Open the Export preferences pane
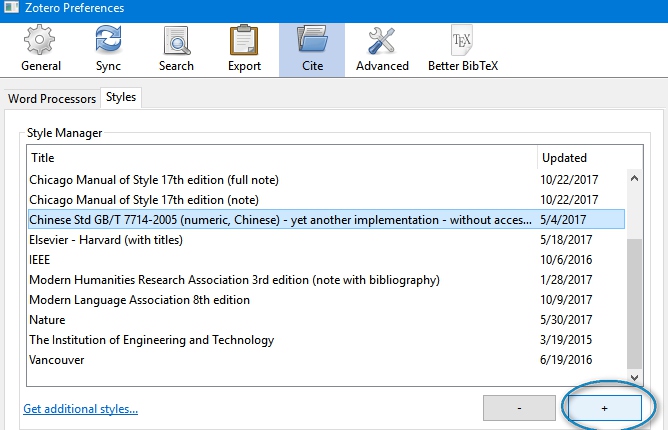The width and height of the screenshot is (668, 430). pos(244,49)
